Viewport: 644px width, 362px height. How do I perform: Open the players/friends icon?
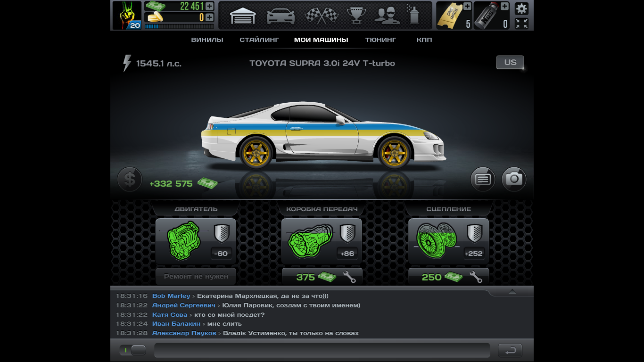click(387, 16)
